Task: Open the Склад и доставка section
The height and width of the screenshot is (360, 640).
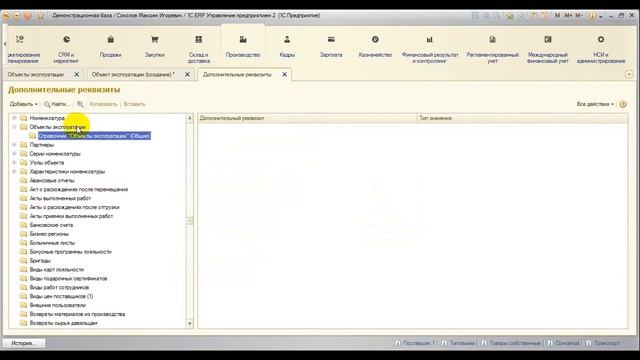Action: tap(199, 49)
